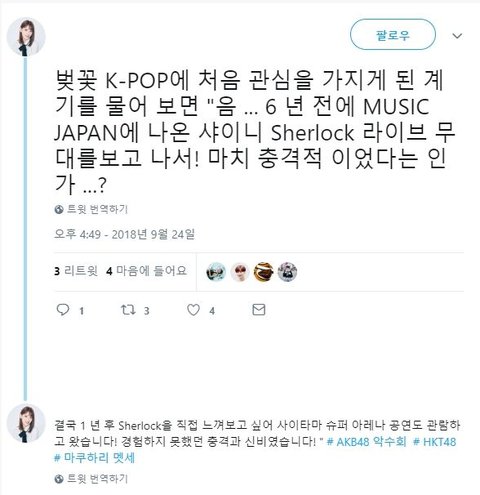Open the 4 마음에 들어요 likes list
This screenshot has height=495, width=480.
point(146,271)
